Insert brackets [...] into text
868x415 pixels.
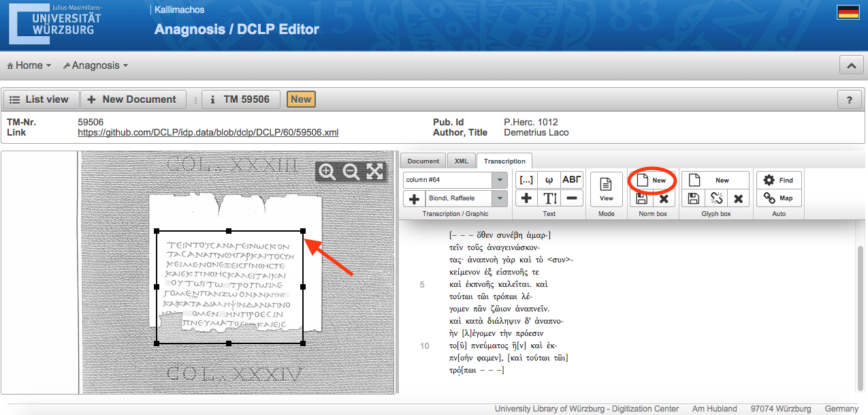click(x=526, y=181)
